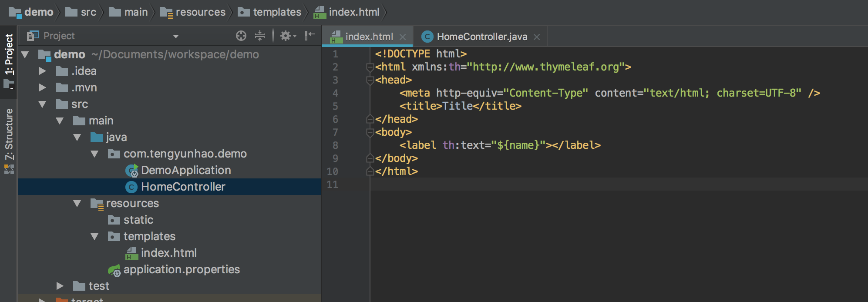The width and height of the screenshot is (868, 302).
Task: Open DemoApplication class in project tree
Action: (x=185, y=170)
